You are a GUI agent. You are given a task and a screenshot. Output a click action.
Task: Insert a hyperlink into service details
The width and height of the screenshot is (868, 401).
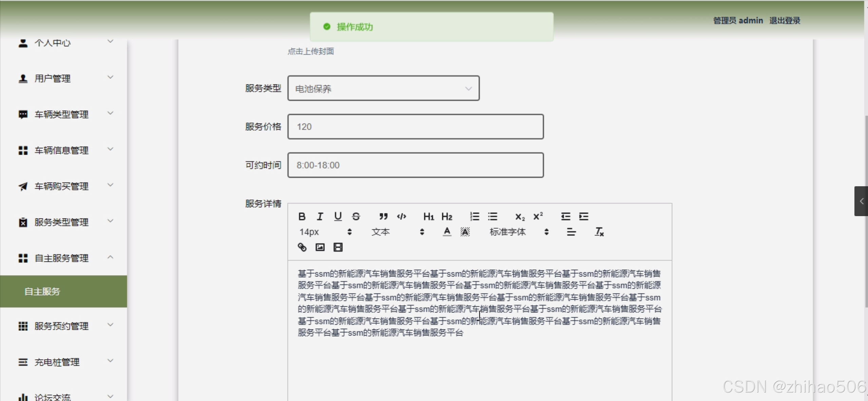(302, 247)
